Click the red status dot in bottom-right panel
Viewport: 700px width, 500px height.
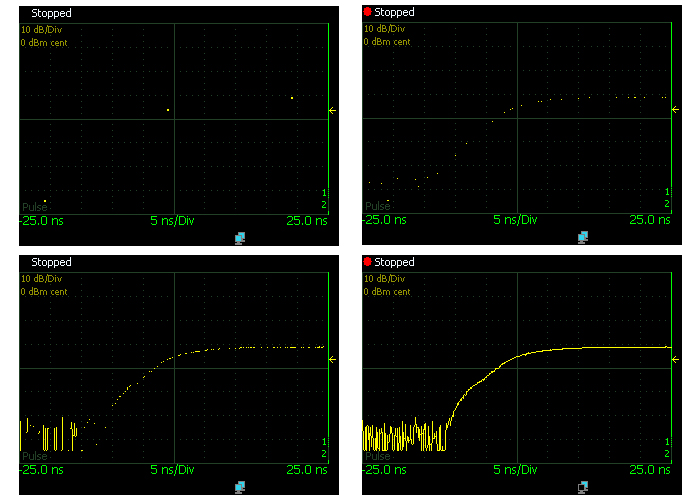click(x=367, y=263)
